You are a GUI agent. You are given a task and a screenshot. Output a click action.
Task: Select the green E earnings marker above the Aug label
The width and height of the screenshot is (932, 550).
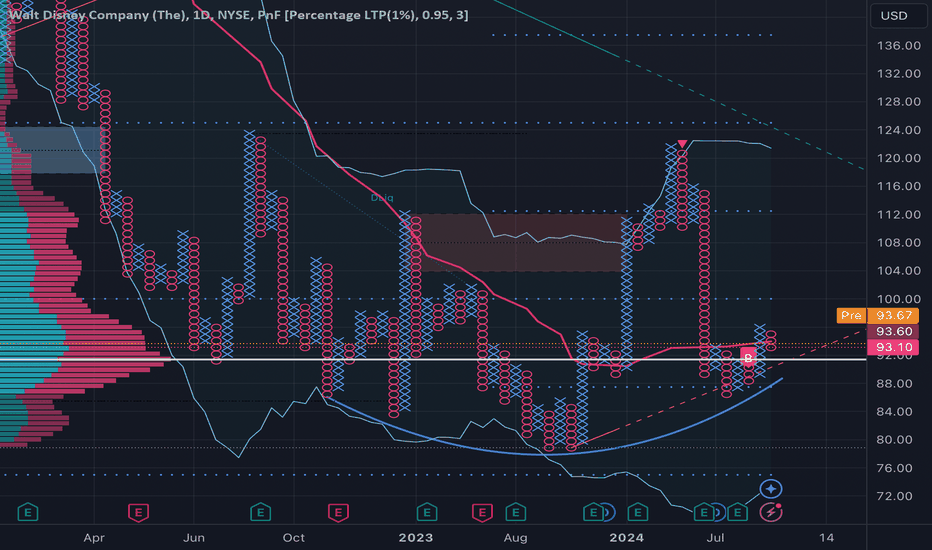click(x=515, y=512)
